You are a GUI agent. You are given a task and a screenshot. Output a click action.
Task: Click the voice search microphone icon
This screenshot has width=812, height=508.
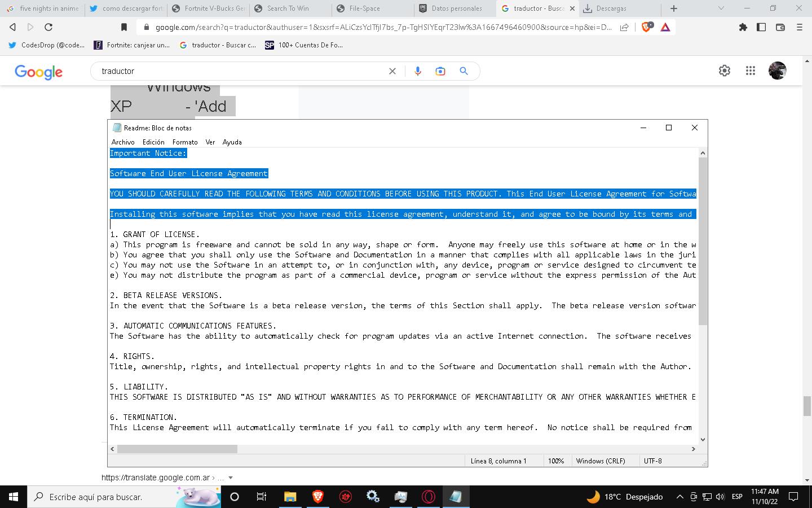(418, 71)
